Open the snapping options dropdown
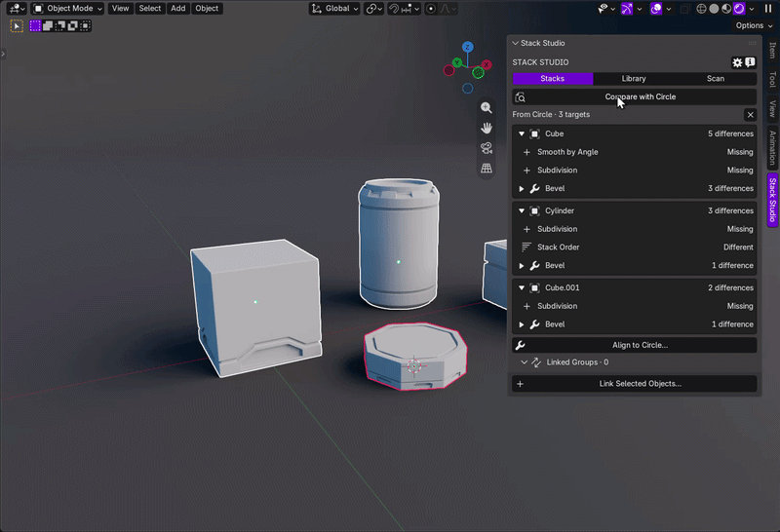This screenshot has height=532, width=780. click(410, 9)
